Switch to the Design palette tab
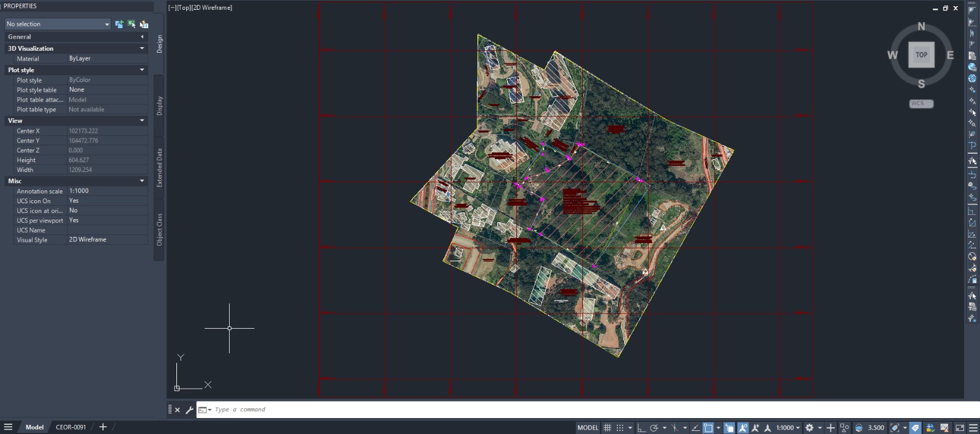Viewport: 980px width, 434px height. pyautogui.click(x=159, y=44)
